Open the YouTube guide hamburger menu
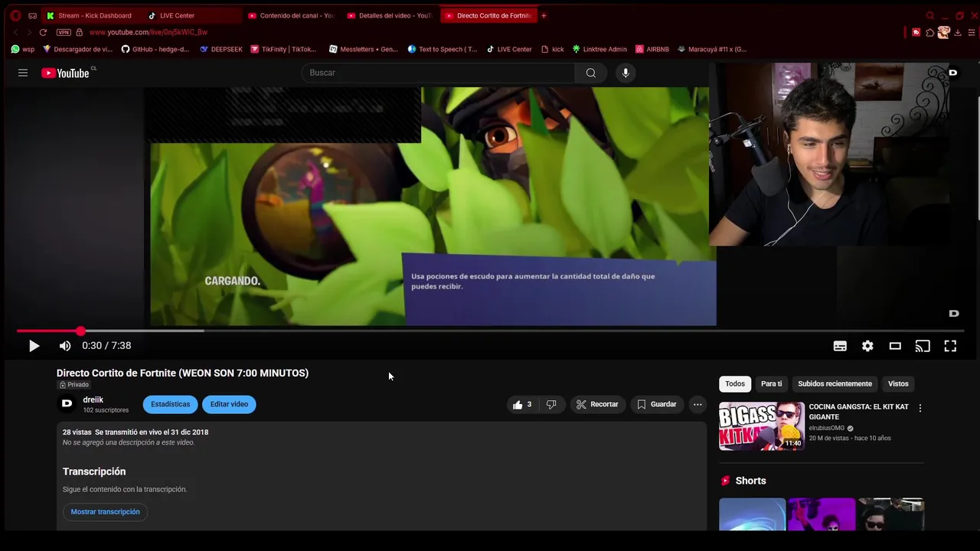 pyautogui.click(x=23, y=73)
